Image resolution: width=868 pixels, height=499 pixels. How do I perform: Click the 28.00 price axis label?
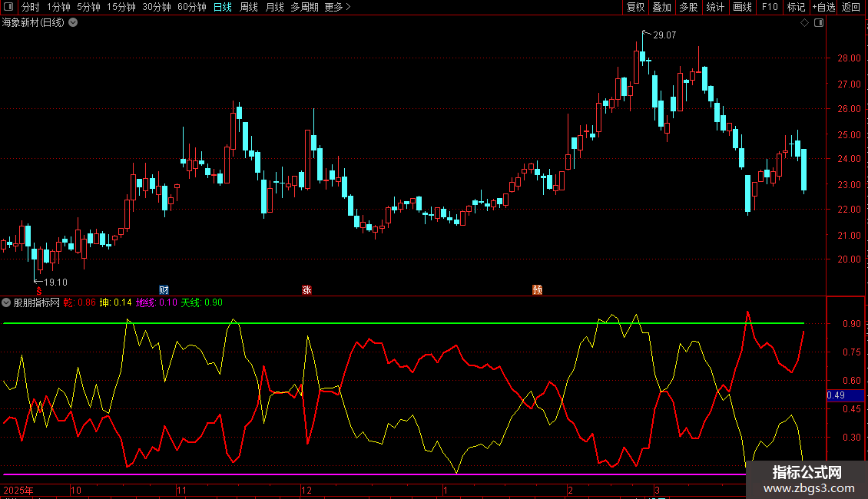[x=849, y=58]
